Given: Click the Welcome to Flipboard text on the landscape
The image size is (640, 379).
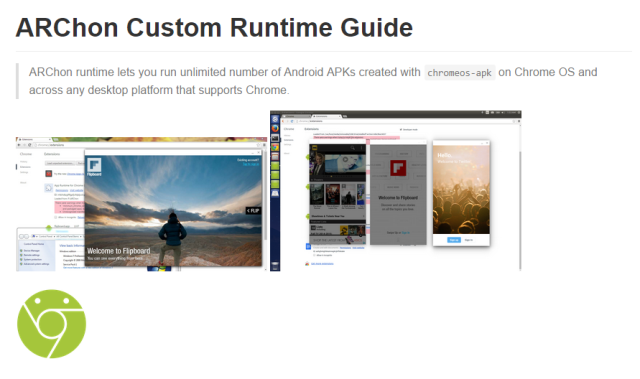Looking at the screenshot, I should (119, 251).
